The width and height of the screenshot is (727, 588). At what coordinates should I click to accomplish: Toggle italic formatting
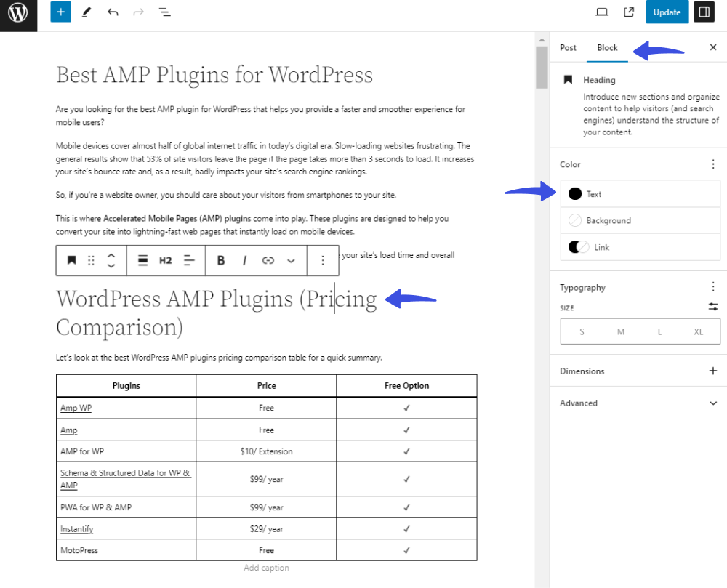pos(244,260)
